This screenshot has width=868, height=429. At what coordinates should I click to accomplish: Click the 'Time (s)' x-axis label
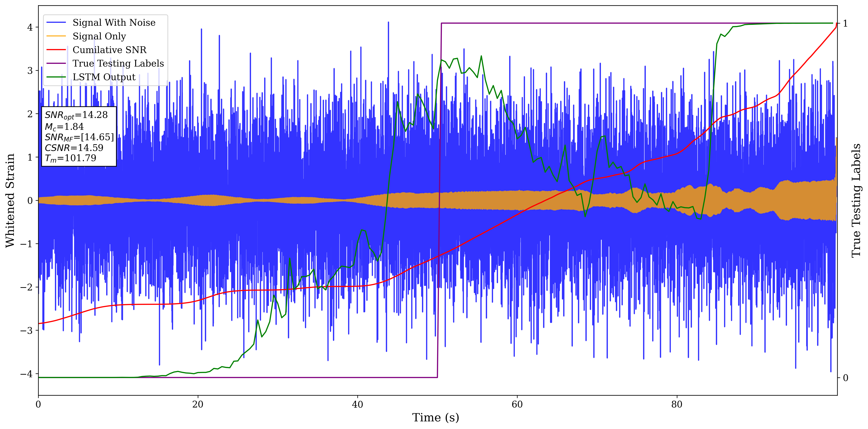(435, 418)
